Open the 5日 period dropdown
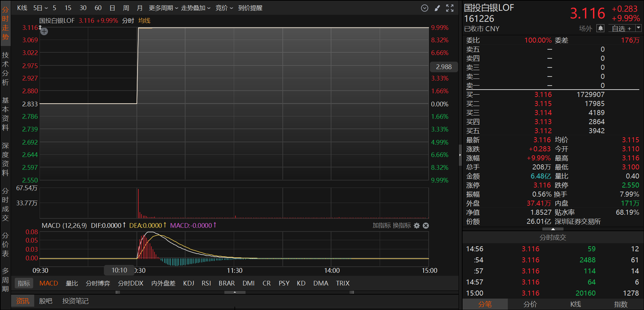 point(40,8)
